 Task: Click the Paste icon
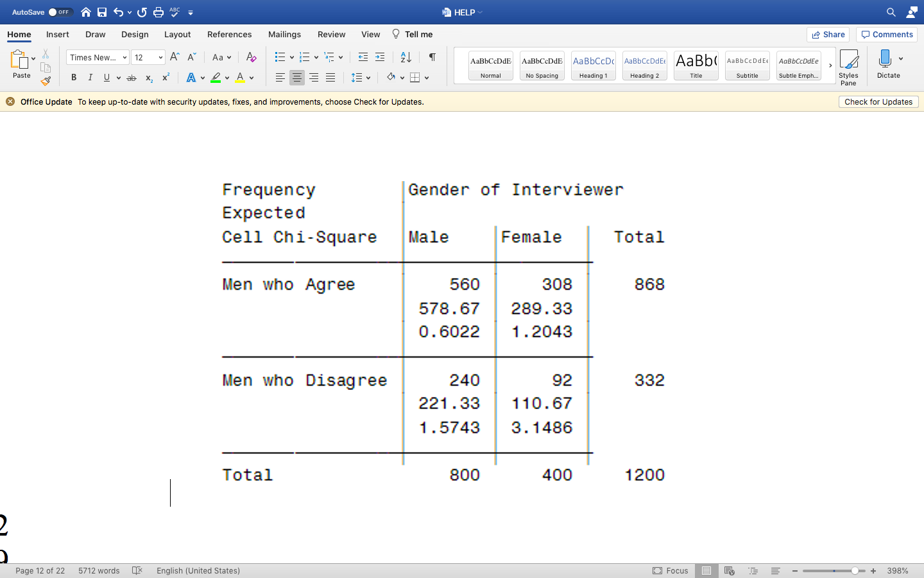19,60
